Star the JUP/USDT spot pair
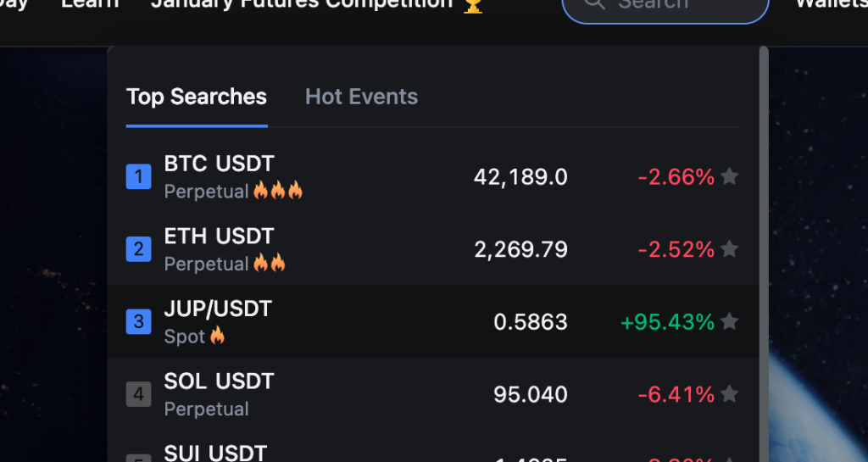 click(x=730, y=321)
